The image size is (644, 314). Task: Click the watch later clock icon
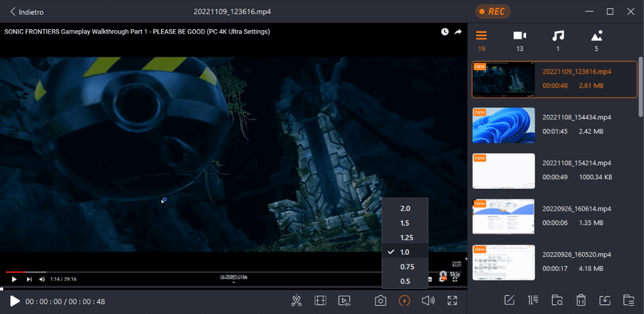tap(445, 32)
